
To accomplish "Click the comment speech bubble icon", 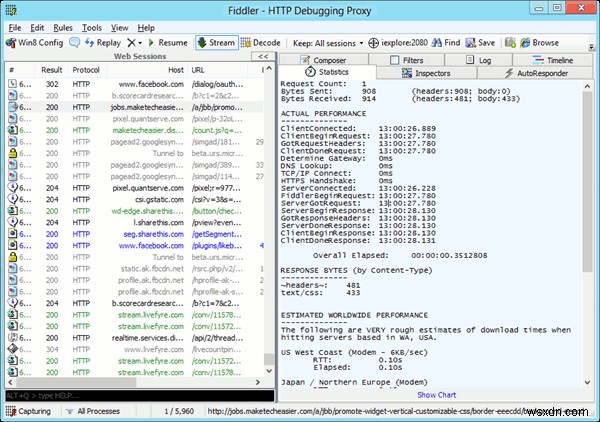I will 74,42.
